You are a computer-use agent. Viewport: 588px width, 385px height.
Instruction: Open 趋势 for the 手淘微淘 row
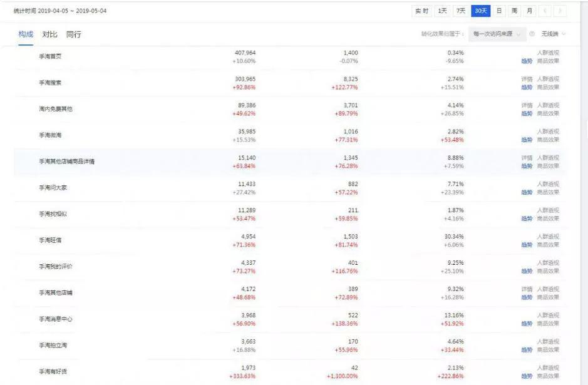pos(527,140)
